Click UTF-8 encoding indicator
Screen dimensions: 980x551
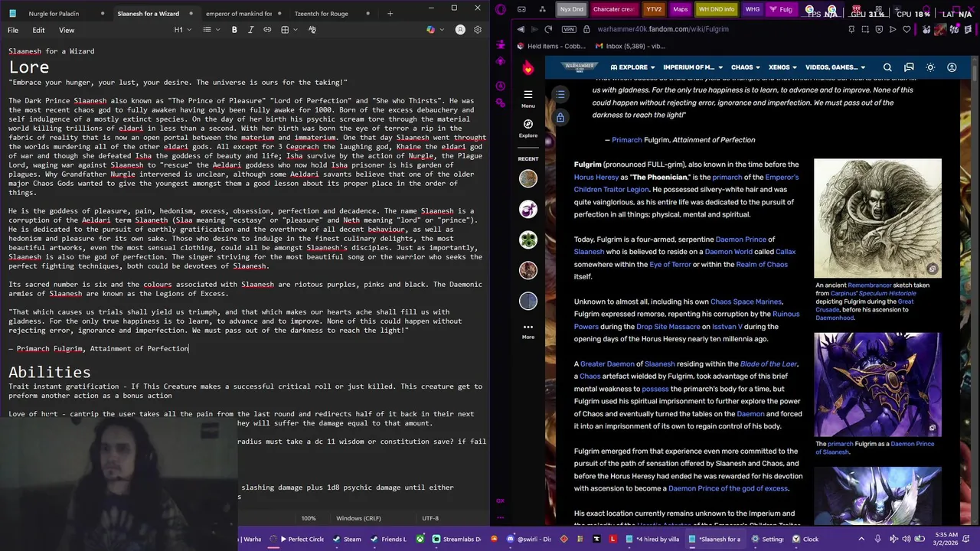(x=430, y=518)
